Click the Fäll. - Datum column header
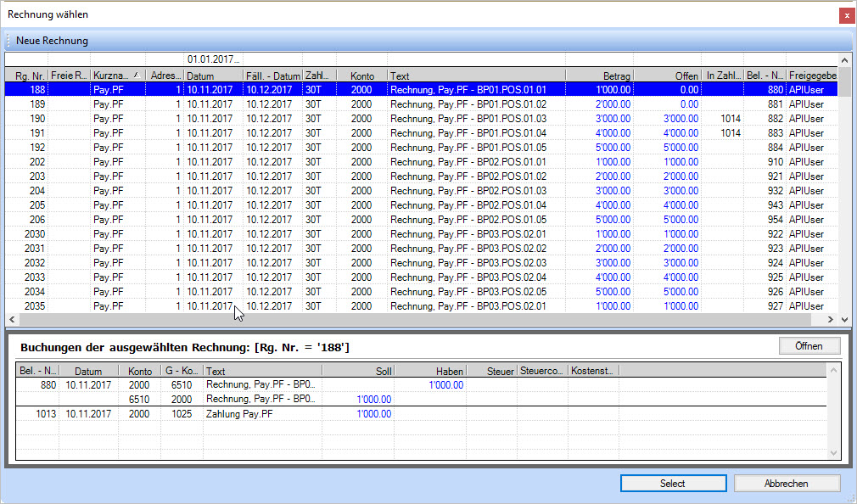Image resolution: width=857 pixels, height=504 pixels. [x=272, y=76]
